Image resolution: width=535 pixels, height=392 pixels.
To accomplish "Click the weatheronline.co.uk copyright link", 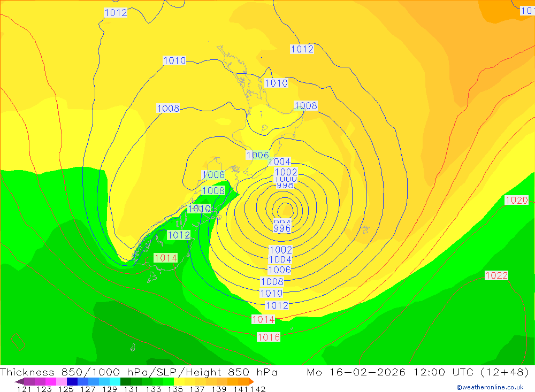I will click(490, 387).
